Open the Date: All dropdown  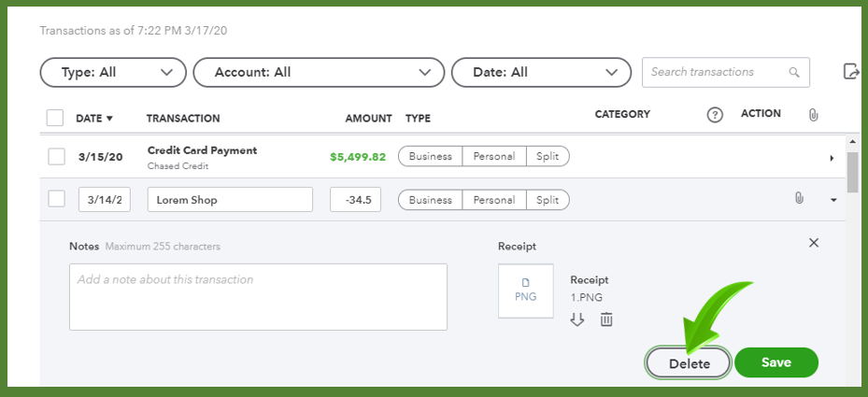pos(541,73)
